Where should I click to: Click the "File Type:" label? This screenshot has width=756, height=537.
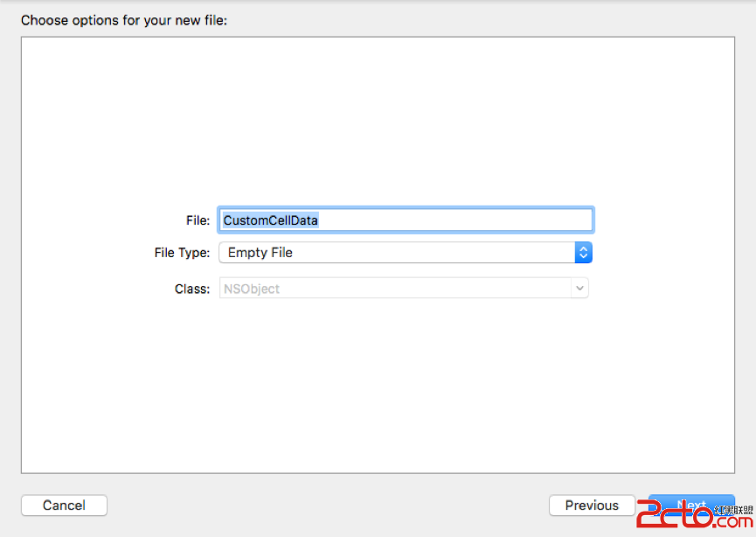pos(182,253)
